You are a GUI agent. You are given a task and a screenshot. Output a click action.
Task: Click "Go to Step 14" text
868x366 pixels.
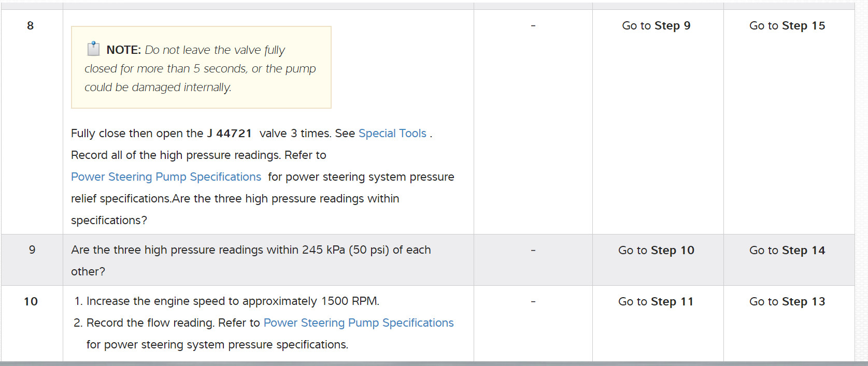click(x=787, y=251)
